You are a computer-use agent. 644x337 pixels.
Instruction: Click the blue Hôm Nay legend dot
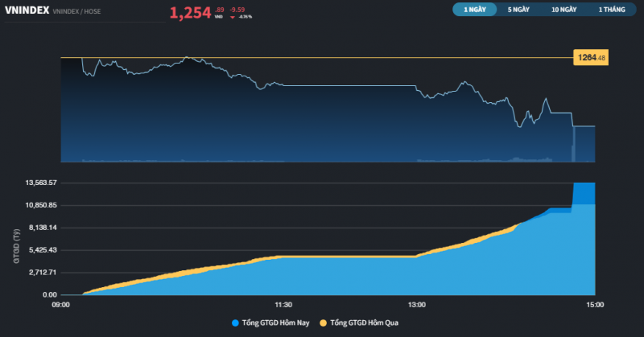(x=235, y=323)
